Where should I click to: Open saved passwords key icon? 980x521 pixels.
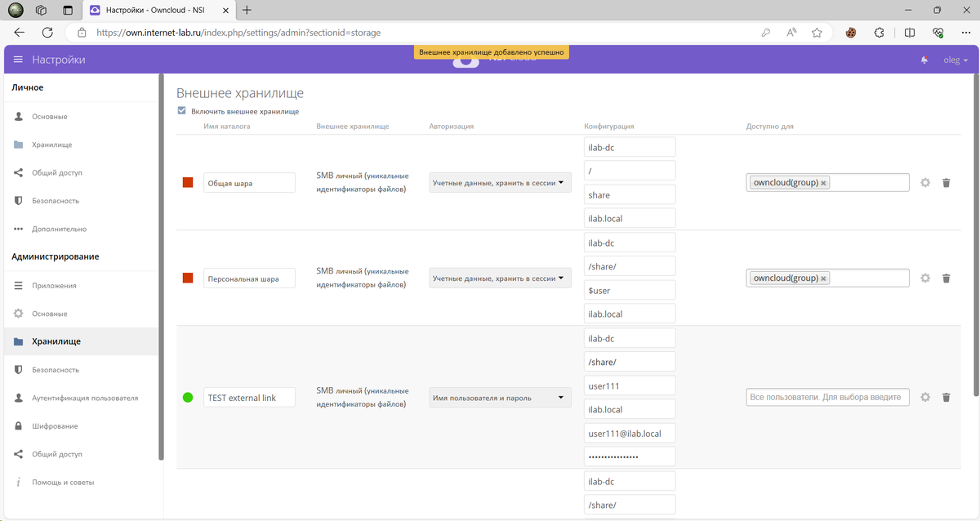(x=765, y=33)
